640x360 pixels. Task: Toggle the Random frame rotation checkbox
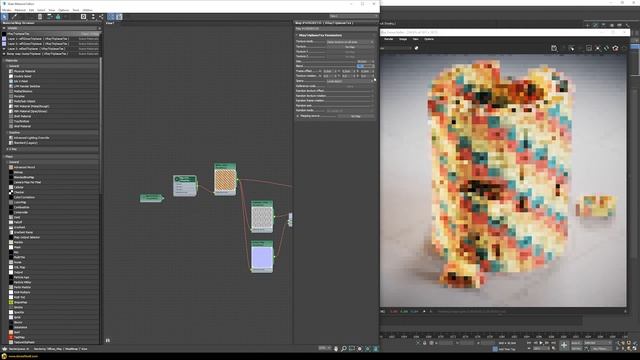(372, 100)
